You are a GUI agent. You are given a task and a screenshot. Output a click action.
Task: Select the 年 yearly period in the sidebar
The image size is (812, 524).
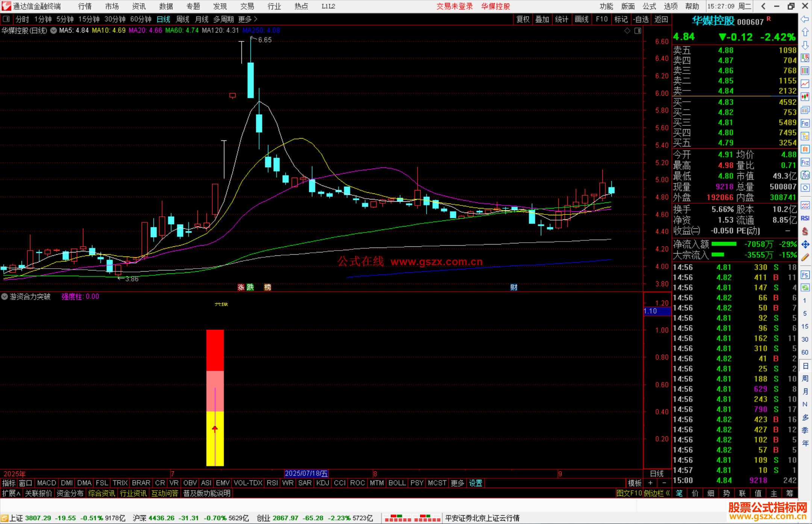tap(805, 443)
